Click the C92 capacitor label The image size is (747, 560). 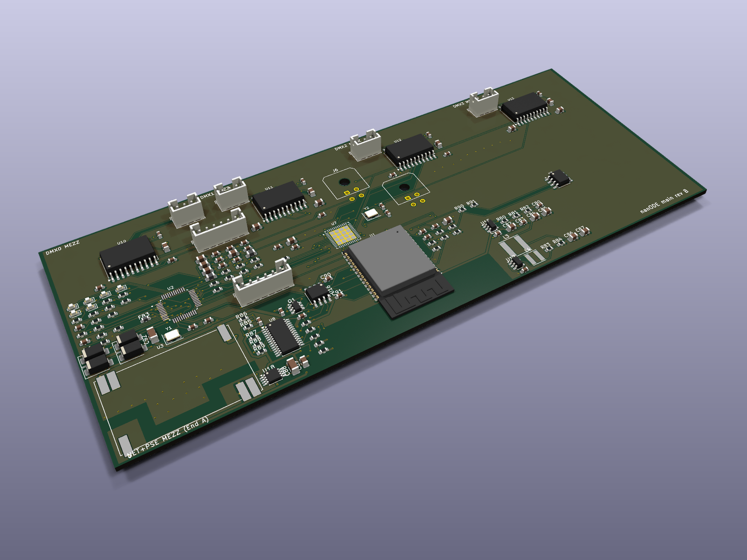[146, 339]
